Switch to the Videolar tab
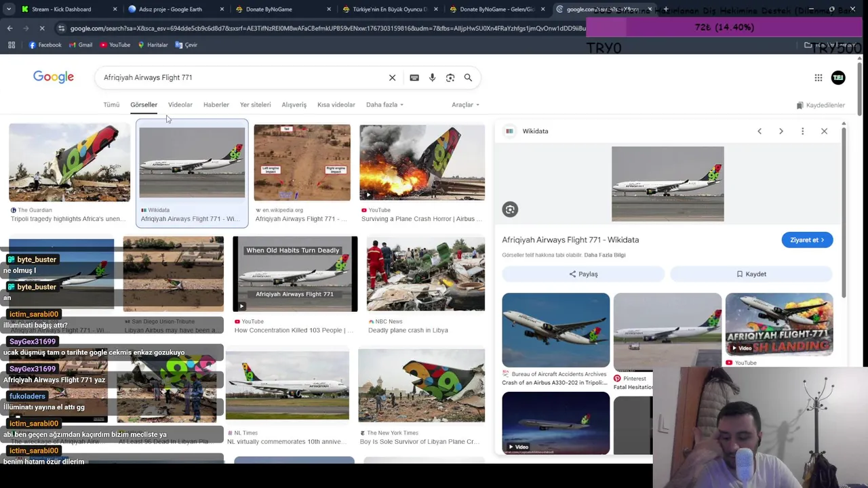Image resolution: width=868 pixels, height=488 pixels. tap(180, 105)
